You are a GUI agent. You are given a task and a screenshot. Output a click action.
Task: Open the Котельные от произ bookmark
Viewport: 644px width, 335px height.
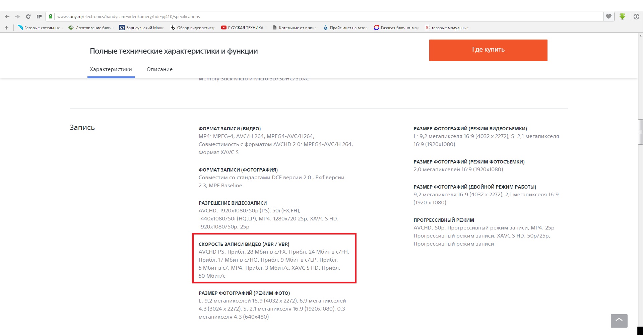(x=295, y=28)
